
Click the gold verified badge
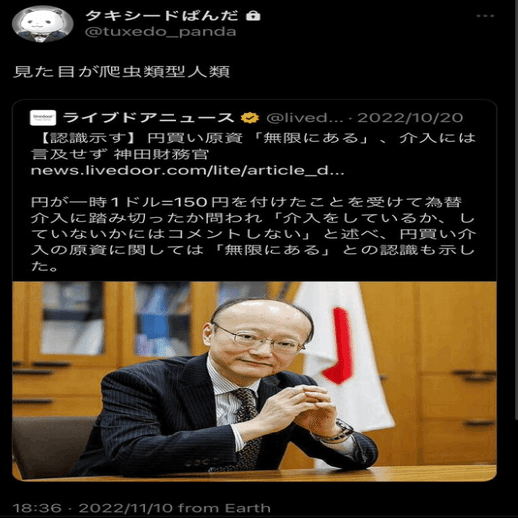pos(250,118)
